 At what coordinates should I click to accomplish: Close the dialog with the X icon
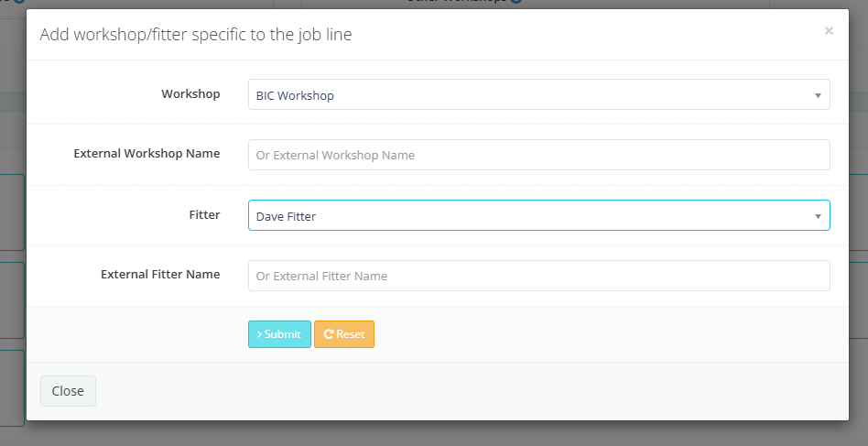[x=829, y=31]
